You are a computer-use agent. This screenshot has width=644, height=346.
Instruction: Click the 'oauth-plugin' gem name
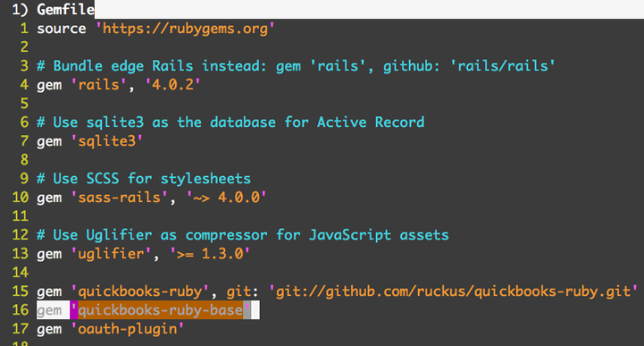(128, 329)
